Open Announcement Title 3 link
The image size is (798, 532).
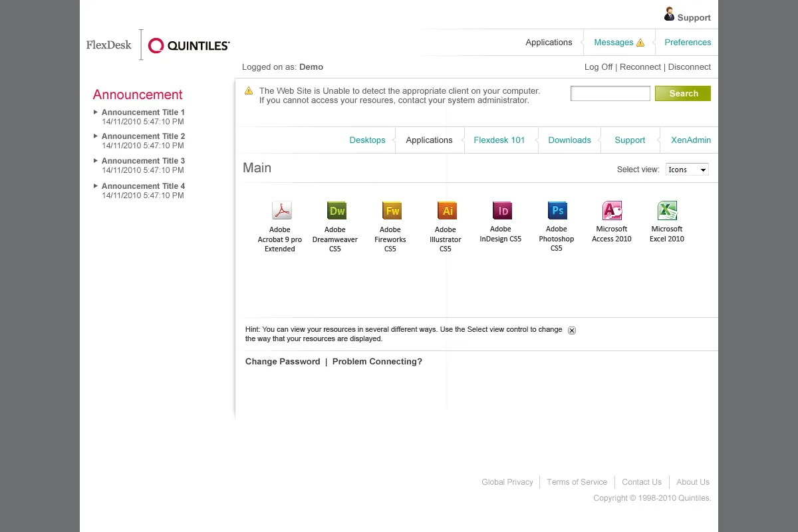pos(143,161)
